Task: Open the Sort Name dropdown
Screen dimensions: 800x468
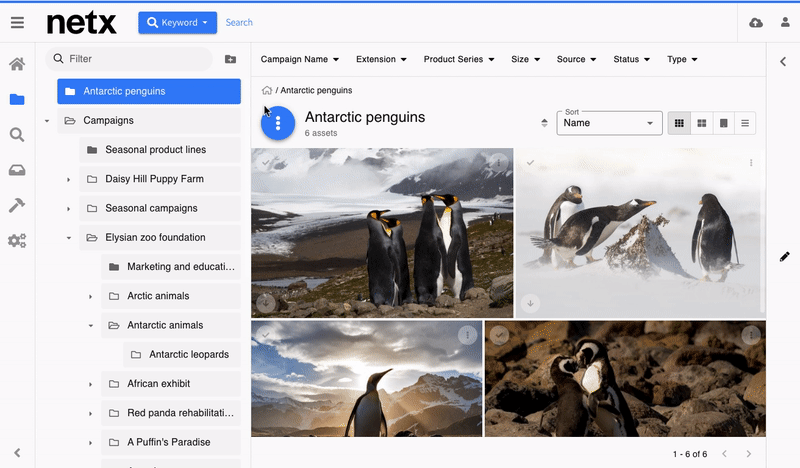Action: (x=609, y=123)
